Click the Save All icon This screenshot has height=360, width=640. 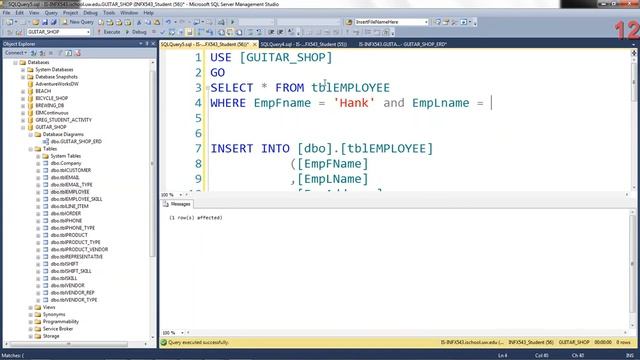[x=53, y=22]
